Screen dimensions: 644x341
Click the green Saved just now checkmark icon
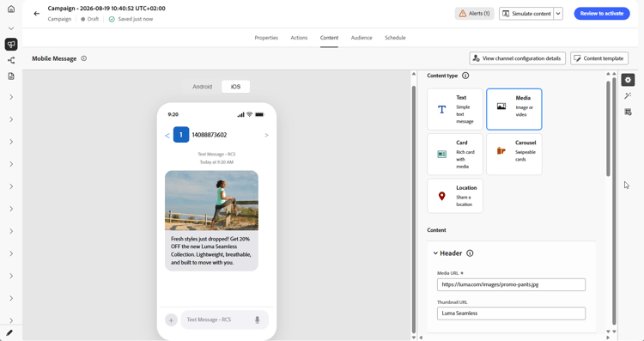112,19
